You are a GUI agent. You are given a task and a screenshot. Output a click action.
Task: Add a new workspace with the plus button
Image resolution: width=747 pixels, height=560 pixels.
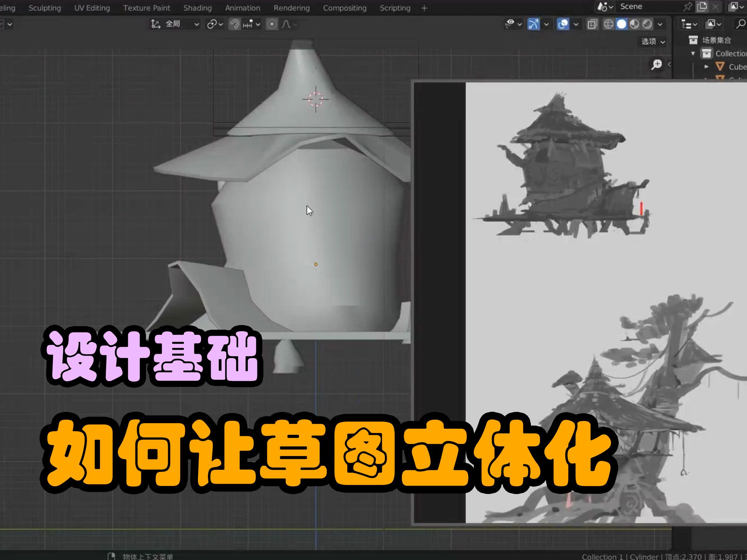424,8
